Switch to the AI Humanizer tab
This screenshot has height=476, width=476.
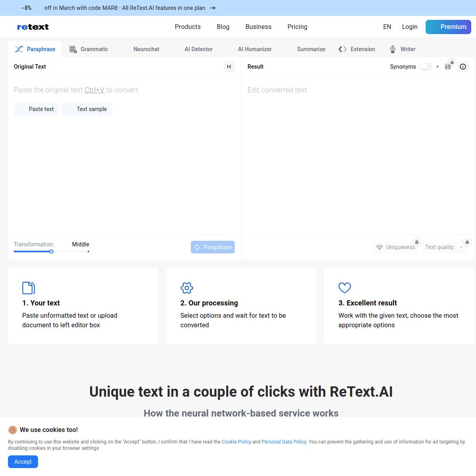tap(255, 49)
